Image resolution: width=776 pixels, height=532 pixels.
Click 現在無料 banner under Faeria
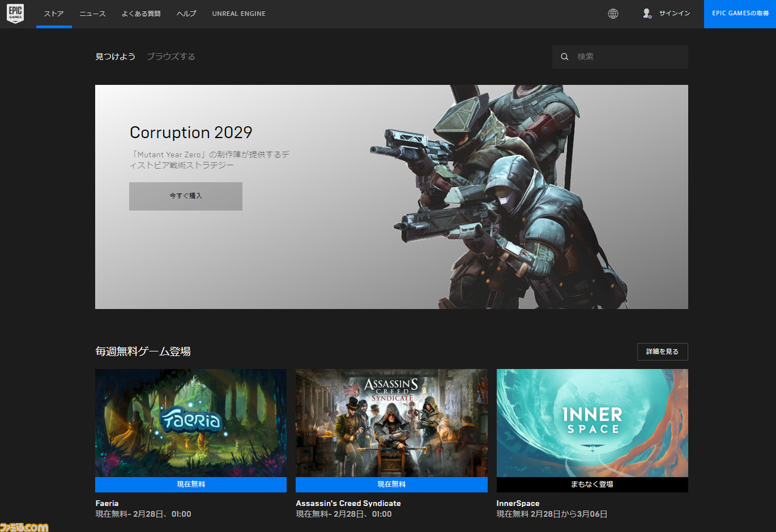[x=191, y=485]
